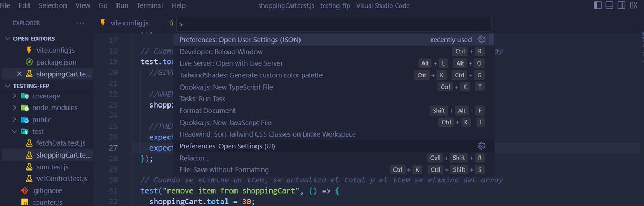Open the Help menu

click(178, 5)
